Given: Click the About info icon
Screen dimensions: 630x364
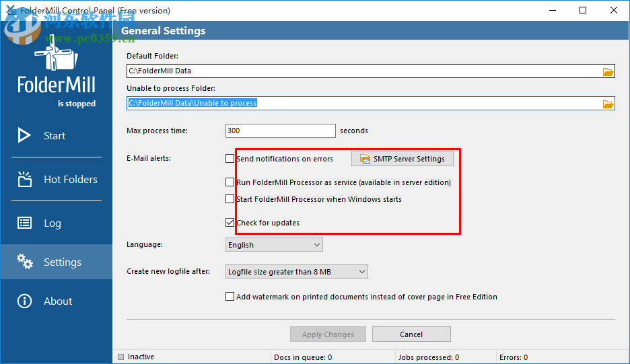Looking at the screenshot, I should tap(25, 301).
